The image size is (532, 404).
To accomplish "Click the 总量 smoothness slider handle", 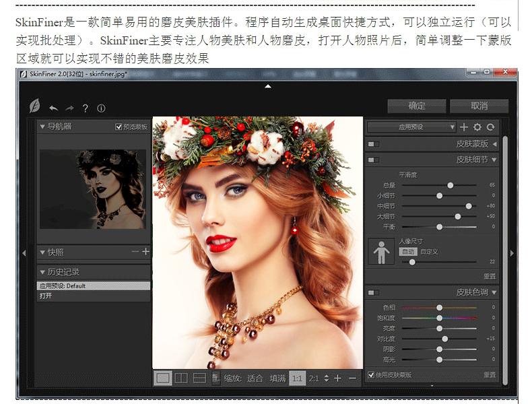I will tap(451, 185).
